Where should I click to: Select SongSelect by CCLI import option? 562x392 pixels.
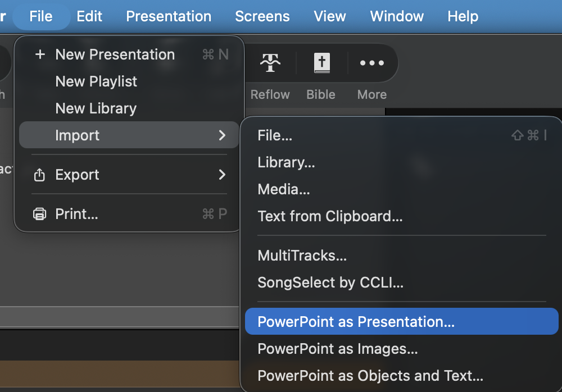[330, 282]
